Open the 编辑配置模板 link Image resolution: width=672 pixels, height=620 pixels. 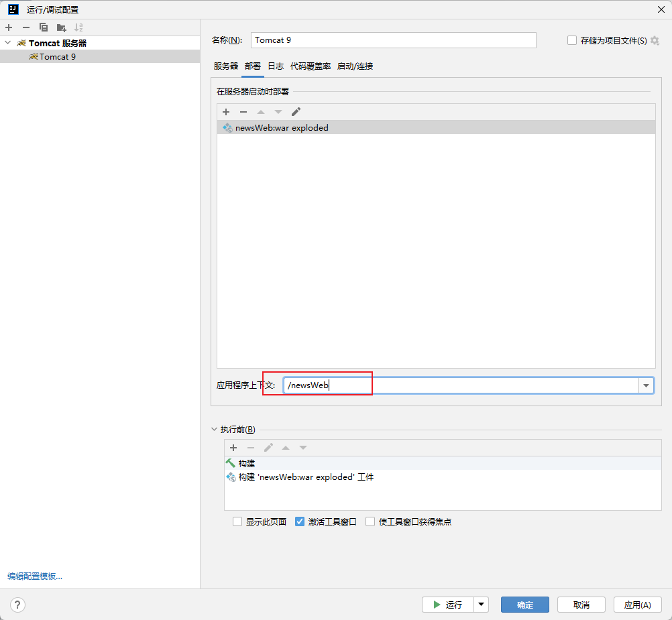[x=35, y=576]
